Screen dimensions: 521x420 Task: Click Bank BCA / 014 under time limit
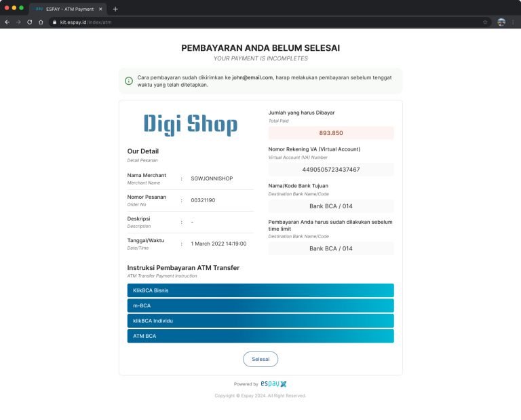coord(331,248)
